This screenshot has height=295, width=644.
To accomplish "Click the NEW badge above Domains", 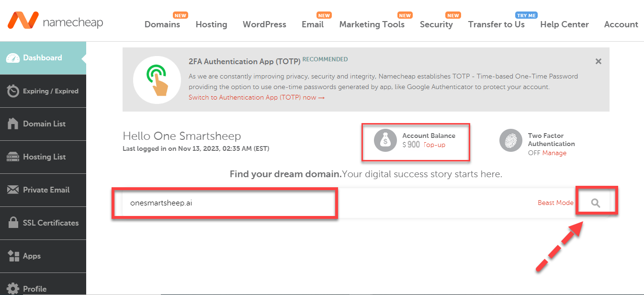I will pos(180,15).
